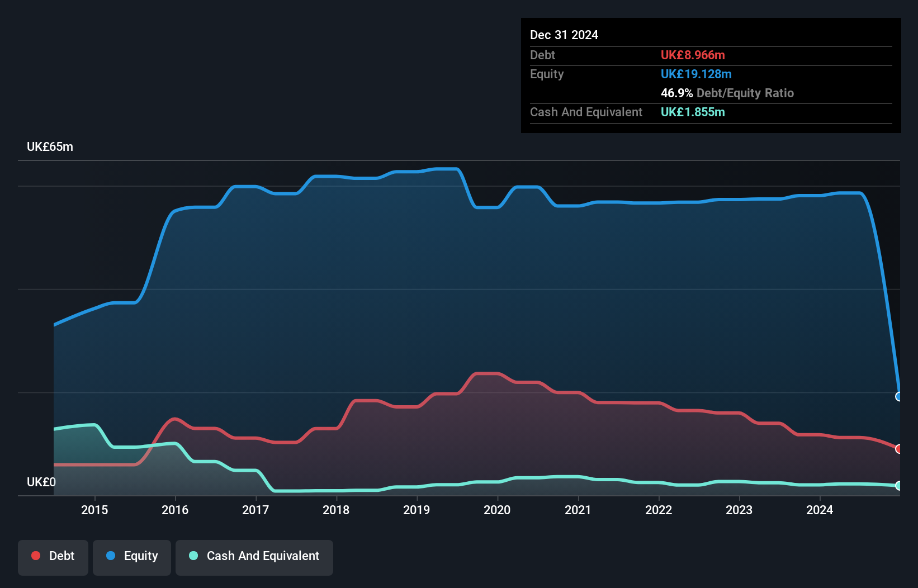Select the 2015 label on the time axis
Image resolution: width=918 pixels, height=588 pixels.
94,510
